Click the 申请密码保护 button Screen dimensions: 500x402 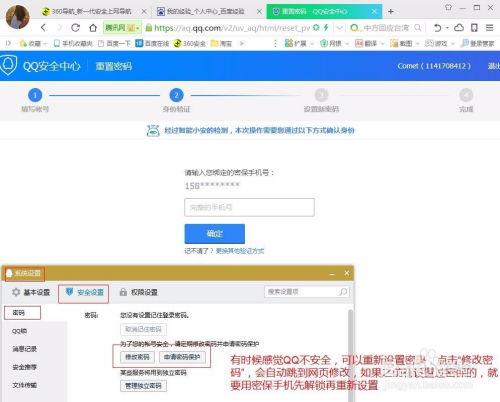[182, 357]
